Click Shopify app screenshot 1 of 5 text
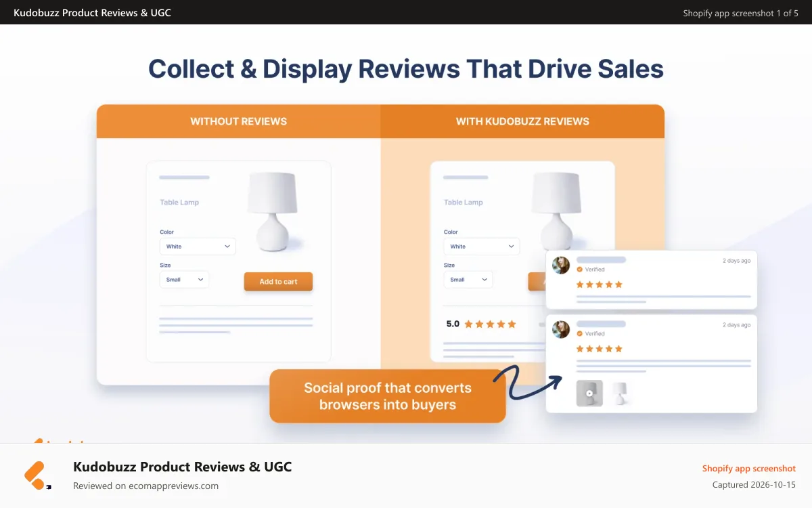 coord(740,13)
